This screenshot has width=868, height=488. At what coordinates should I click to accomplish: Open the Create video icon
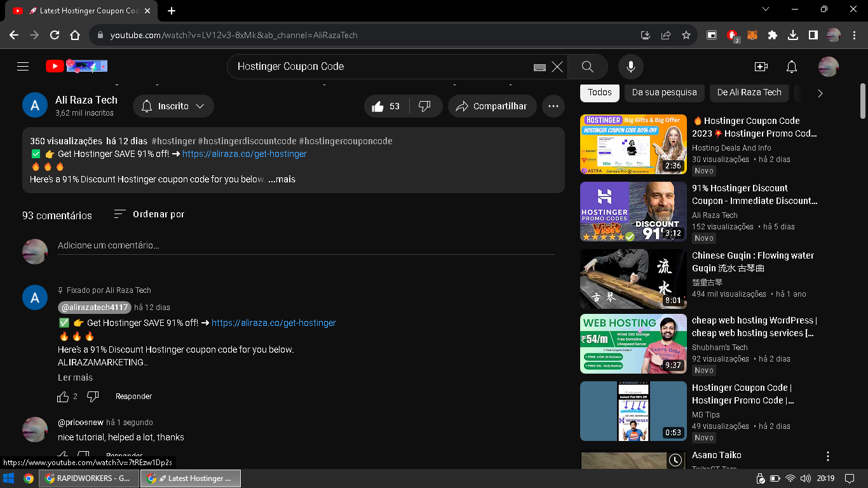(761, 67)
